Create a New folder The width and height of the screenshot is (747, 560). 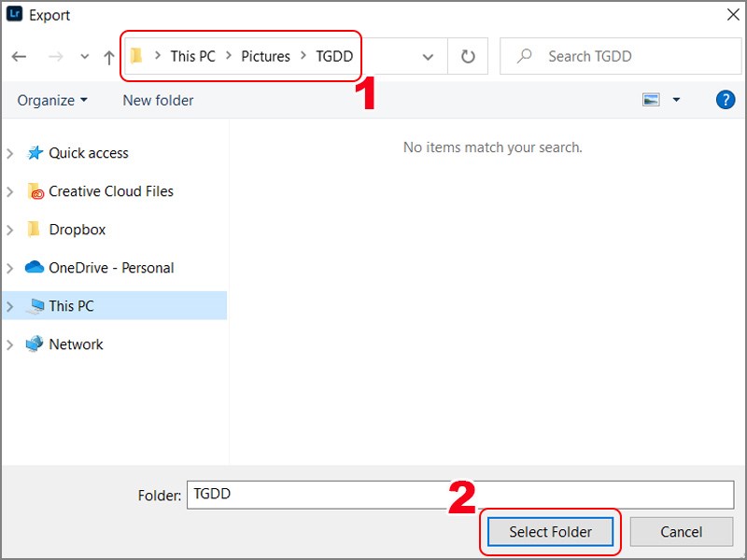coord(158,101)
